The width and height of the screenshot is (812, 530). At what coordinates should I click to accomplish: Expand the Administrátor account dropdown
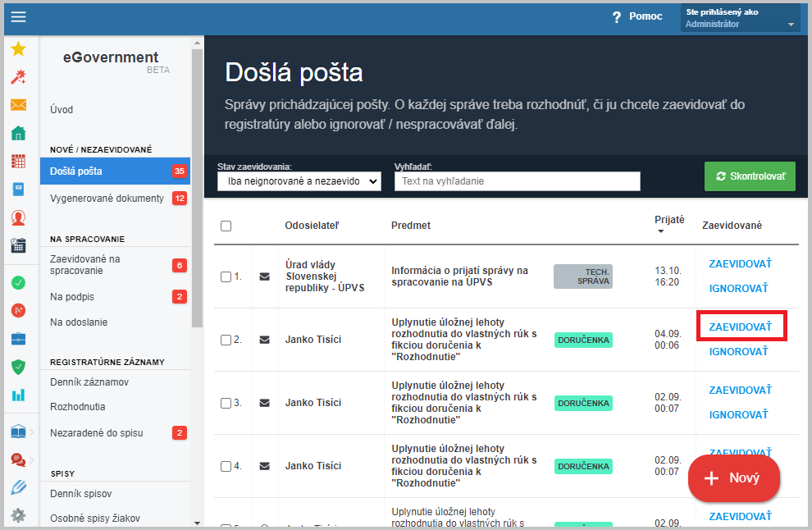[x=740, y=18]
